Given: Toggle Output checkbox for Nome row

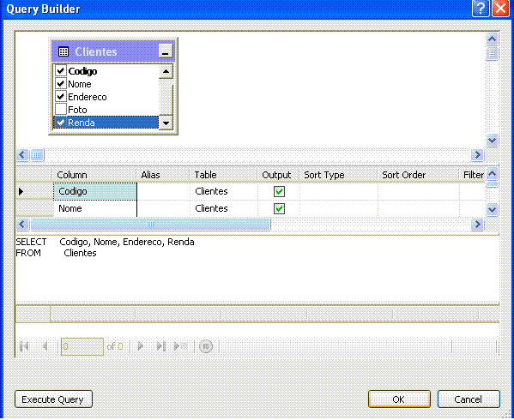Looking at the screenshot, I should (279, 208).
